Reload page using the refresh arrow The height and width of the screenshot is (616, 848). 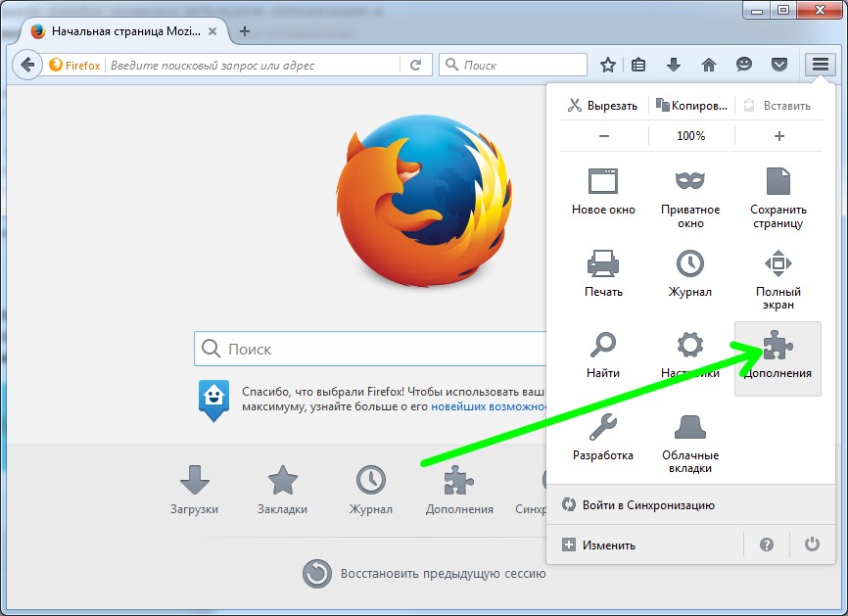tap(415, 65)
